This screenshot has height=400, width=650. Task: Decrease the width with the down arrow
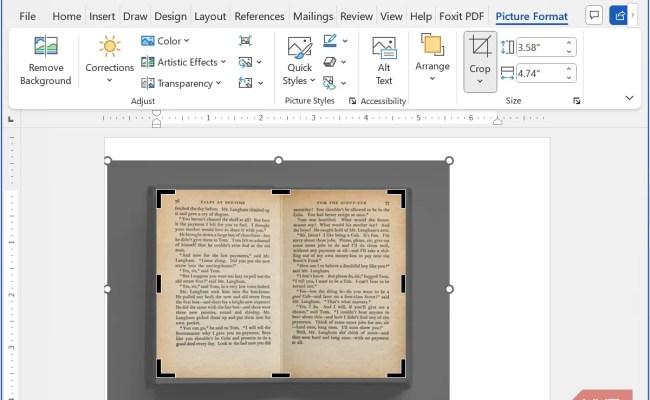[x=569, y=78]
